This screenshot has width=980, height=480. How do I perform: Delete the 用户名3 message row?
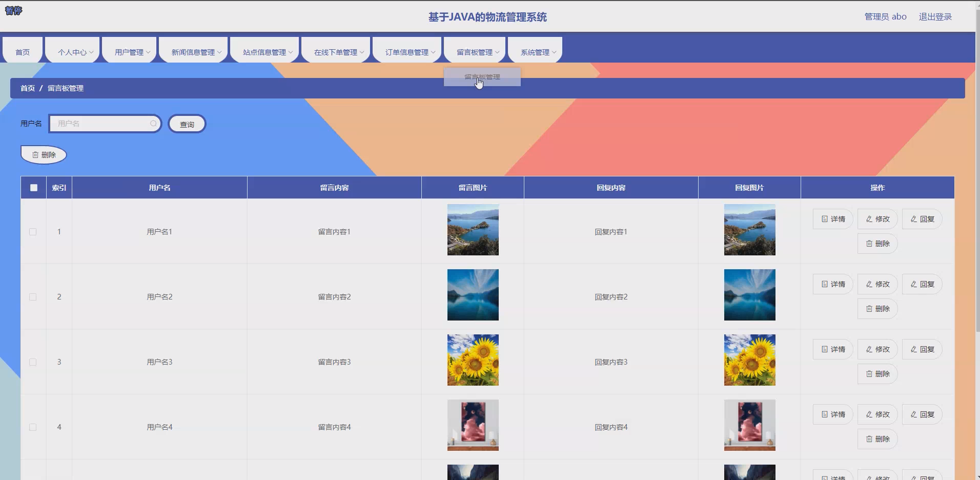pos(877,374)
